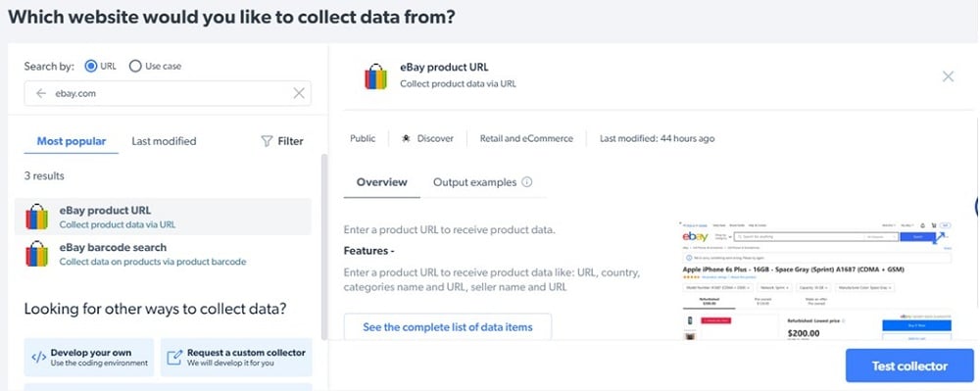Click Last modified: 44 hours ago text
The width and height of the screenshot is (980, 391).
click(x=657, y=138)
